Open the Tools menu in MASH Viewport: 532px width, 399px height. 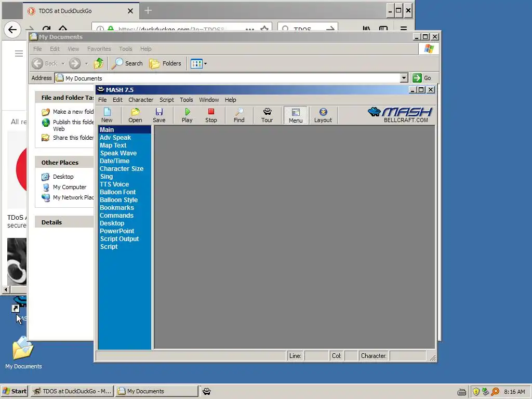point(187,100)
